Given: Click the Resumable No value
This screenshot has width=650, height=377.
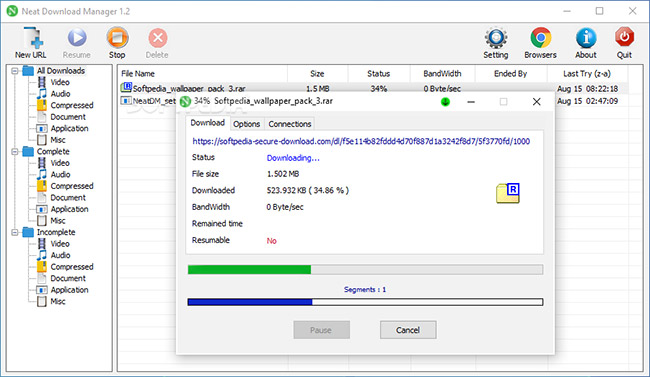Looking at the screenshot, I should point(272,241).
